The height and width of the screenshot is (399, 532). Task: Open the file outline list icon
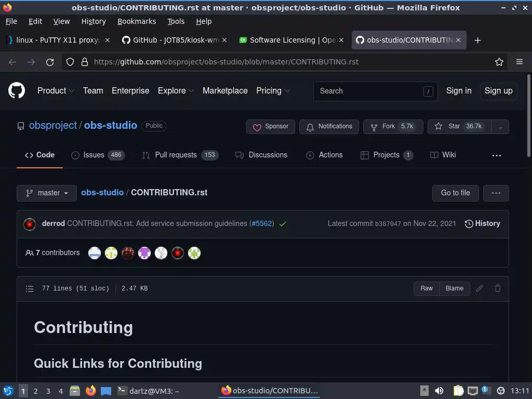[x=30, y=289]
